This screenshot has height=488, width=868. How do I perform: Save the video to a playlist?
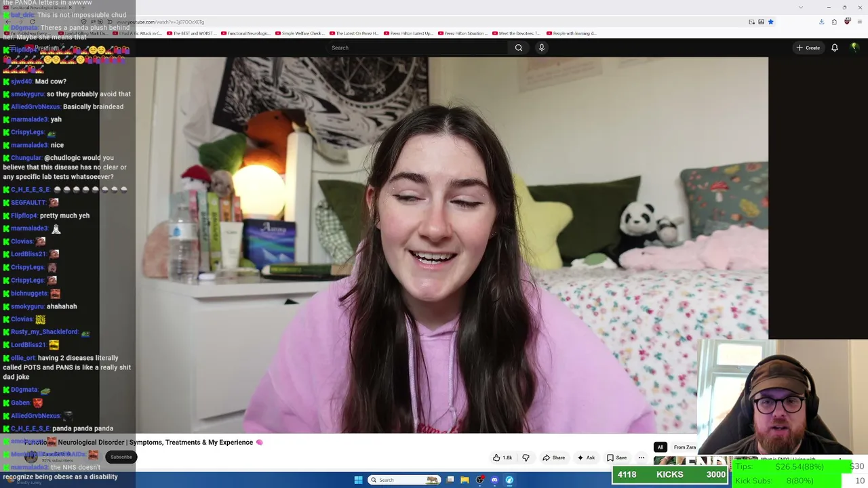pyautogui.click(x=616, y=457)
